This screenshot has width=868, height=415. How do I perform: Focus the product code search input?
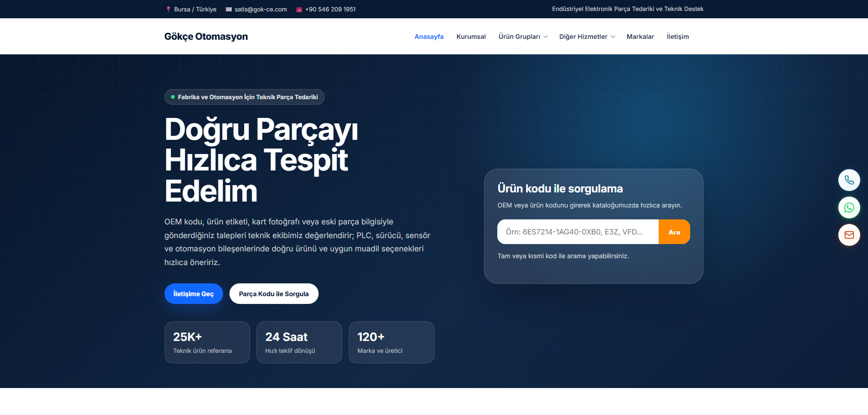pos(578,232)
